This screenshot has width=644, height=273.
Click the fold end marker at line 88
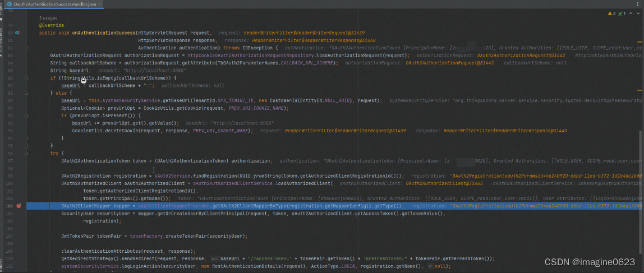tap(26, 93)
